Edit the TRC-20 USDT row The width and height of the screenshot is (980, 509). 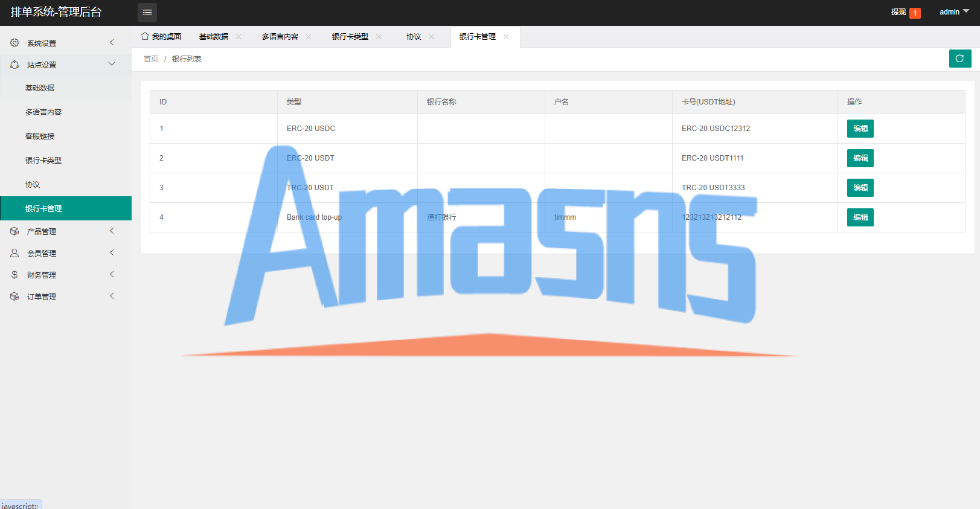click(860, 188)
